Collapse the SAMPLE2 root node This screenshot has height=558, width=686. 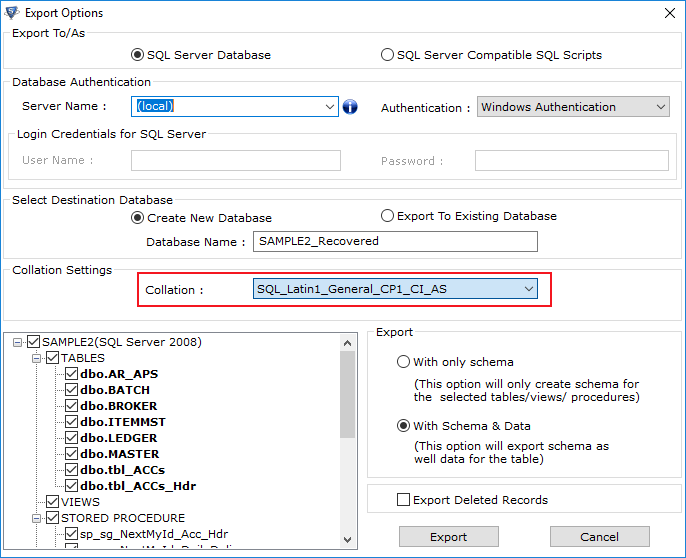pos(18,342)
